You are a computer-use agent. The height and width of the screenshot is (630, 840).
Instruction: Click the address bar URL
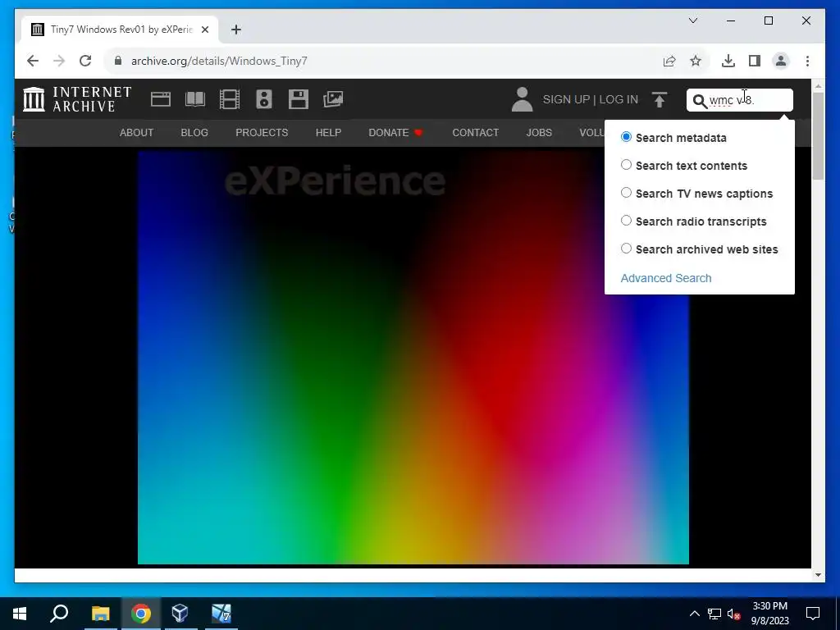click(219, 61)
